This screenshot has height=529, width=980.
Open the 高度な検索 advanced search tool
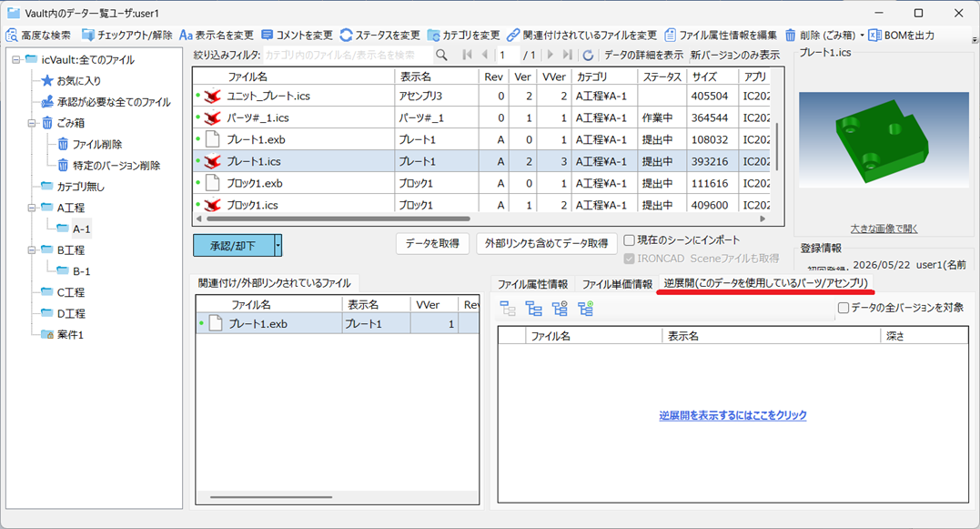[x=38, y=35]
